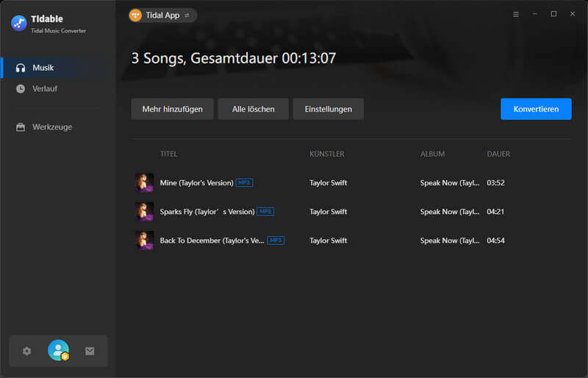Select song title Sparks Fly (Taylor's Version)
588x378 pixels.
click(x=207, y=212)
